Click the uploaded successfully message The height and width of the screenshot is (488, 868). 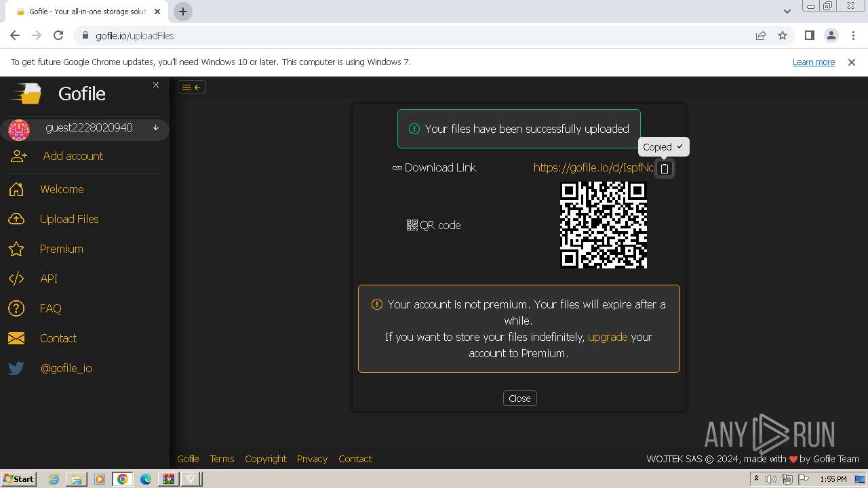pyautogui.click(x=519, y=129)
